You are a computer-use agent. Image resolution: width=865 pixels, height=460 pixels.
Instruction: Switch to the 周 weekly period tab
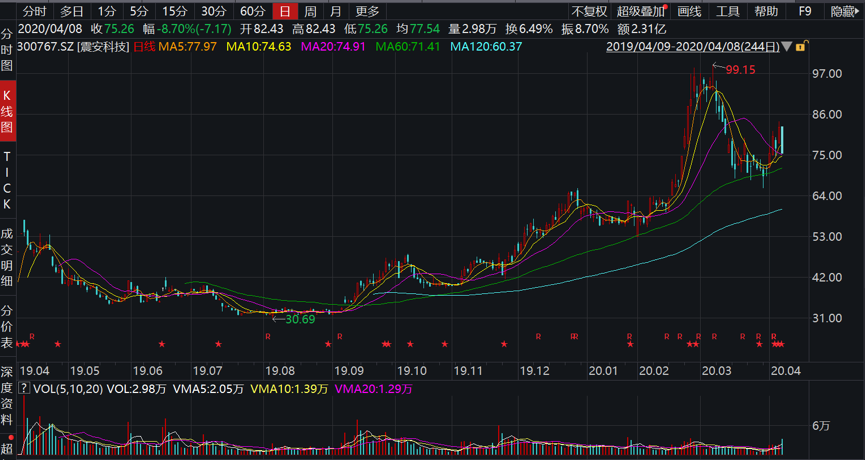click(311, 11)
